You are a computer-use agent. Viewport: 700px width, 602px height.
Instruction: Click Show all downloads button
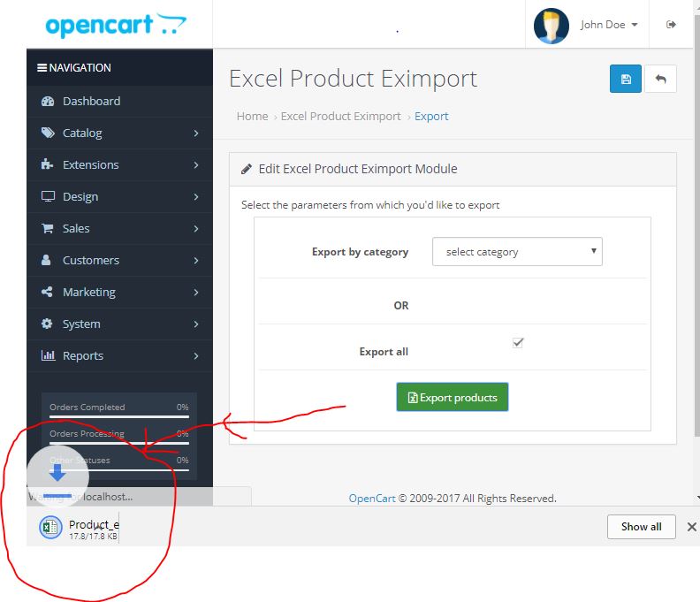point(641,527)
